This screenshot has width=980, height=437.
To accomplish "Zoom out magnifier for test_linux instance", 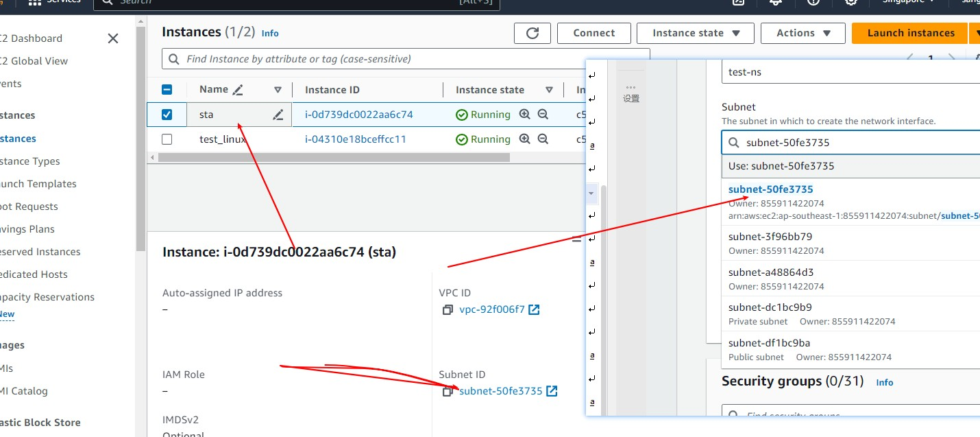I will [x=543, y=139].
